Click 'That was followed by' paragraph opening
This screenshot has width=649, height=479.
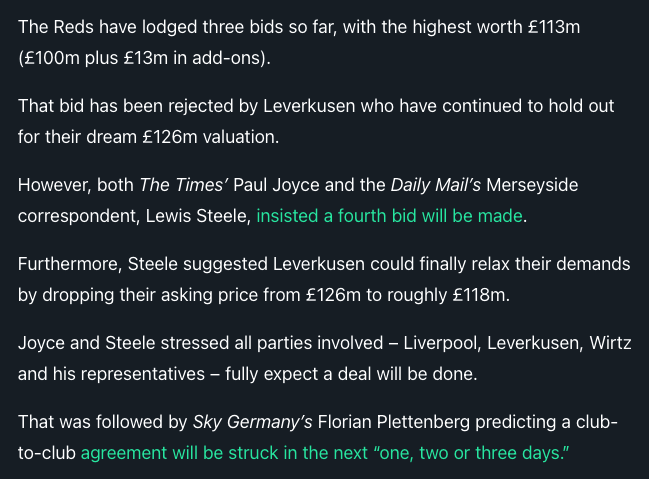pos(103,422)
